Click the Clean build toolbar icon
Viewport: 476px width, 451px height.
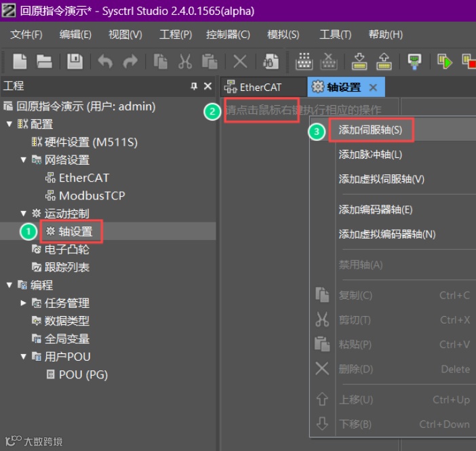coord(329,61)
